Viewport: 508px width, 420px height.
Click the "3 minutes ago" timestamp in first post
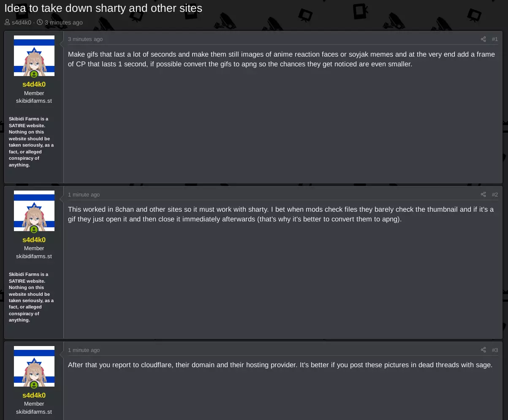tap(85, 39)
